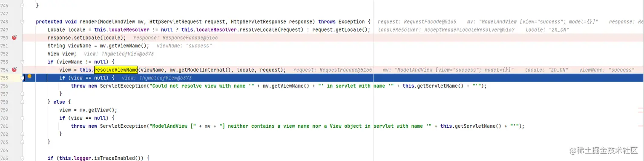Remove the breakpoint on line 754
The height and width of the screenshot is (161, 644).
point(14,70)
